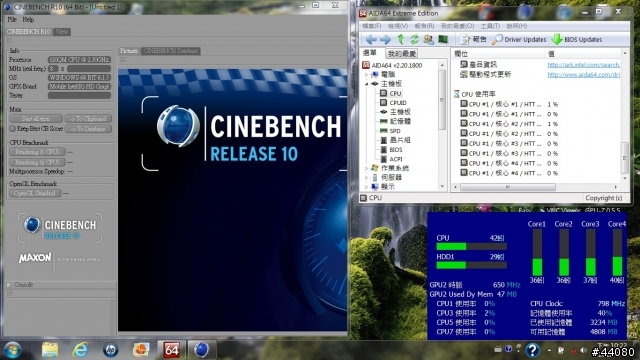Open the 檢視(V) menu in AIDA64
The width and height of the screenshot is (640, 360).
coord(398,26)
